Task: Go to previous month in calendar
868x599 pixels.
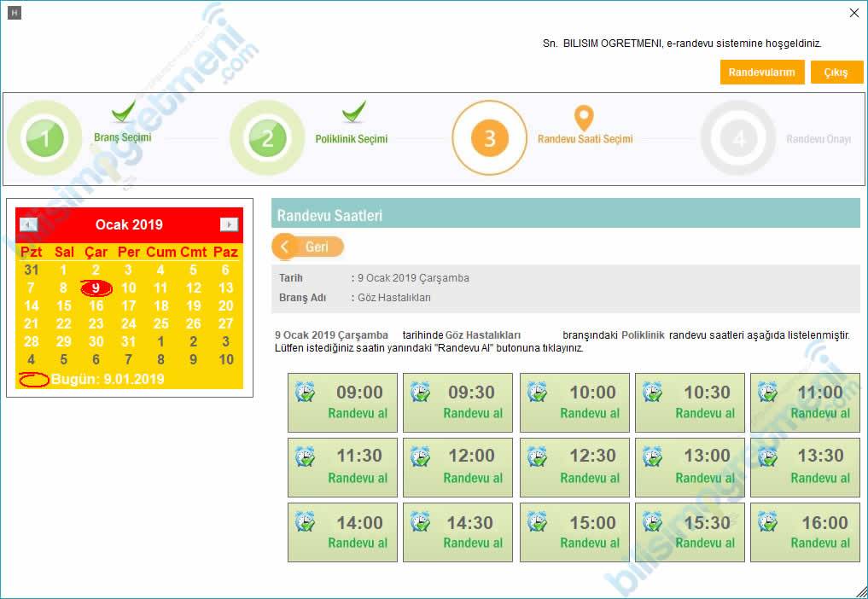Action: click(x=29, y=224)
